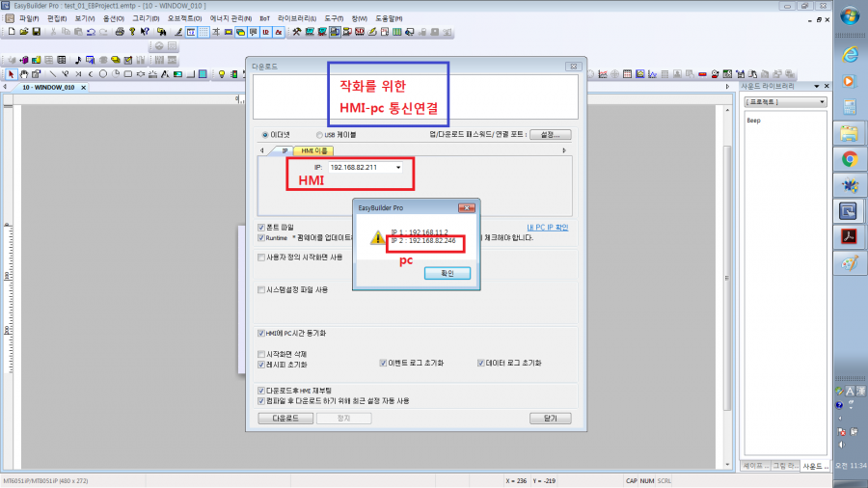Viewport: 868px width, 488px height.
Task: Enable 시스템설정 파일 사용 checkbox
Action: coord(261,290)
